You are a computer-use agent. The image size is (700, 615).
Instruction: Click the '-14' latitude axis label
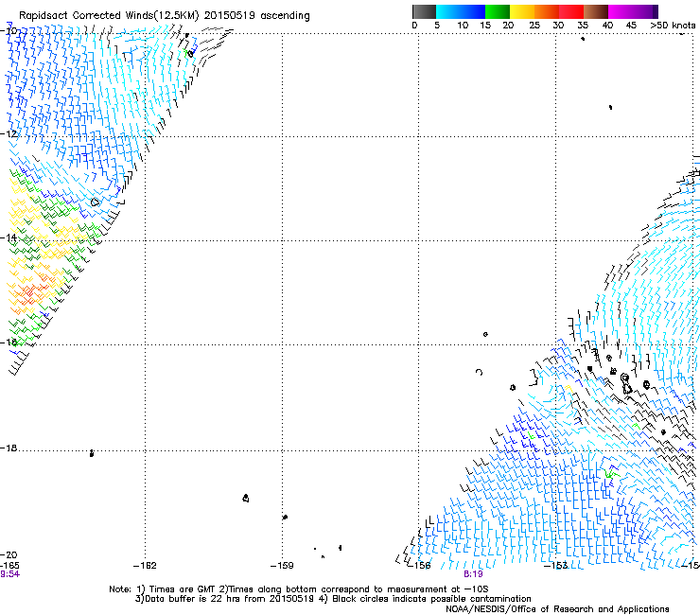[x=9, y=237]
